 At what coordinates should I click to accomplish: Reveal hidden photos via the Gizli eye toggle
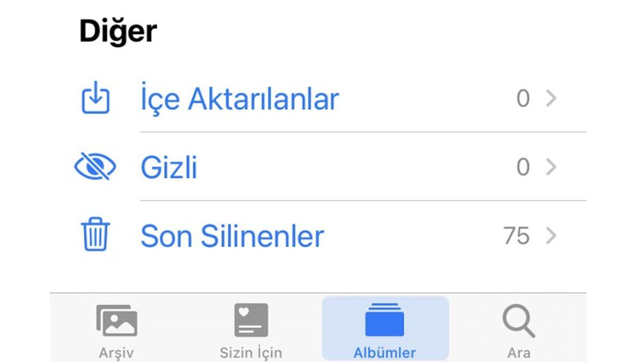click(x=95, y=166)
